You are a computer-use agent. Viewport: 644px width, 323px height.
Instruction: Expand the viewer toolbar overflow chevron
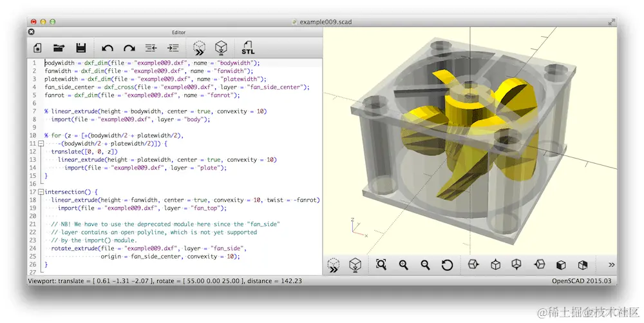pos(611,264)
